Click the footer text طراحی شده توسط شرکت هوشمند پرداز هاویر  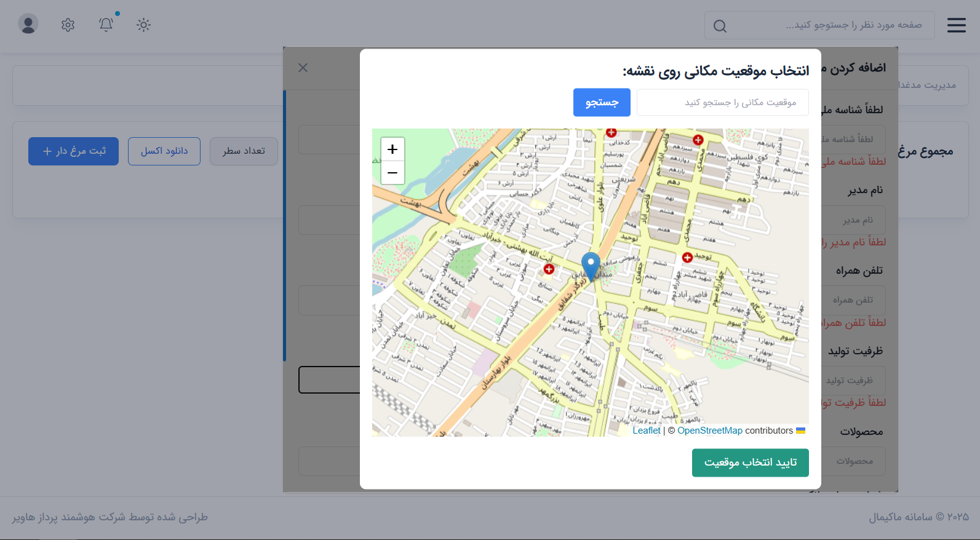tap(110, 517)
